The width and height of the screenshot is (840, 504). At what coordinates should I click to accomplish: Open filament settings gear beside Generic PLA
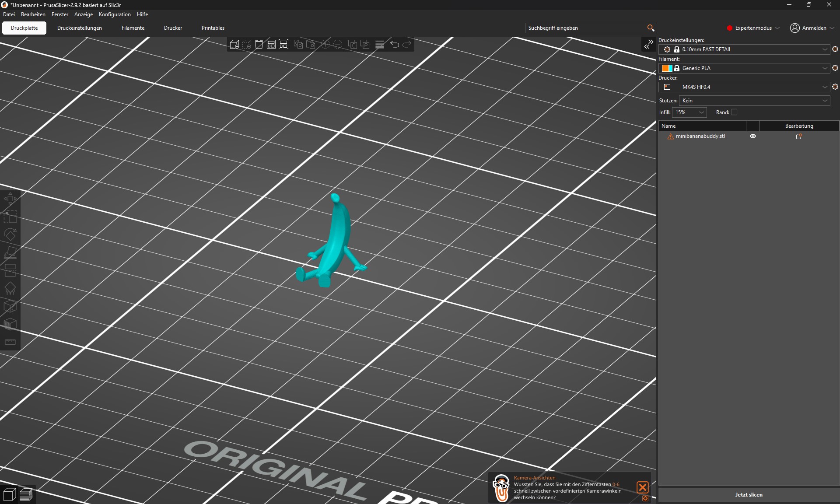pos(835,68)
